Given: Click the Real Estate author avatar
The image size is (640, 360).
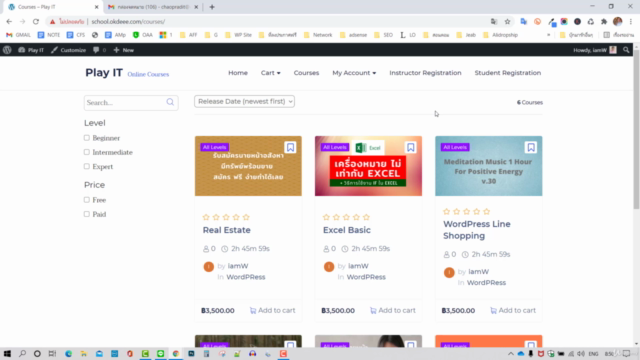Looking at the screenshot, I should pyautogui.click(x=209, y=267).
